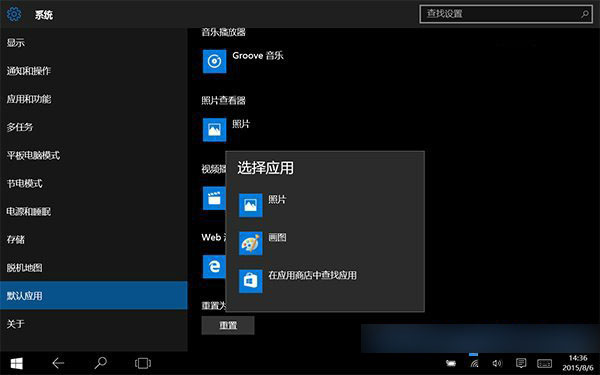Click the taskbar back arrow
The width and height of the screenshot is (600, 375).
(58, 363)
